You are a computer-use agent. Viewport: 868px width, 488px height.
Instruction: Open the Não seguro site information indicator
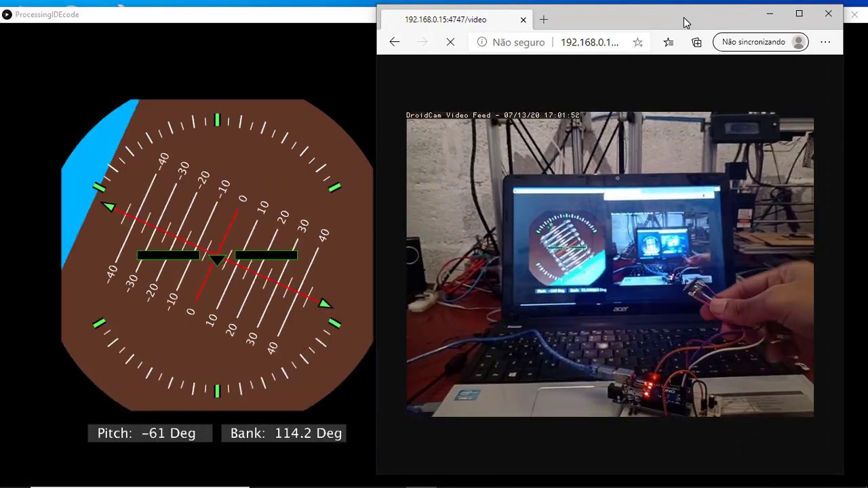coord(511,42)
